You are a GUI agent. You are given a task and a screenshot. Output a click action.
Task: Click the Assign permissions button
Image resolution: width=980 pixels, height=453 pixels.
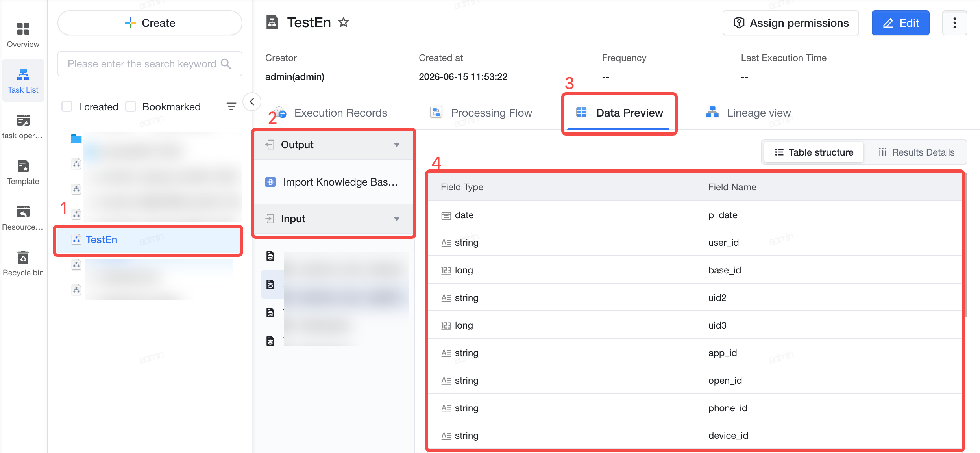(x=791, y=23)
